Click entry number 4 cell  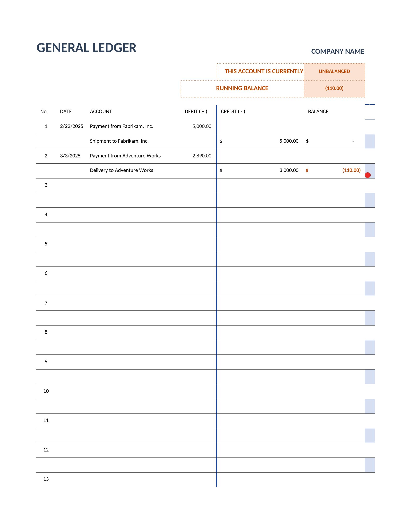pyautogui.click(x=46, y=214)
